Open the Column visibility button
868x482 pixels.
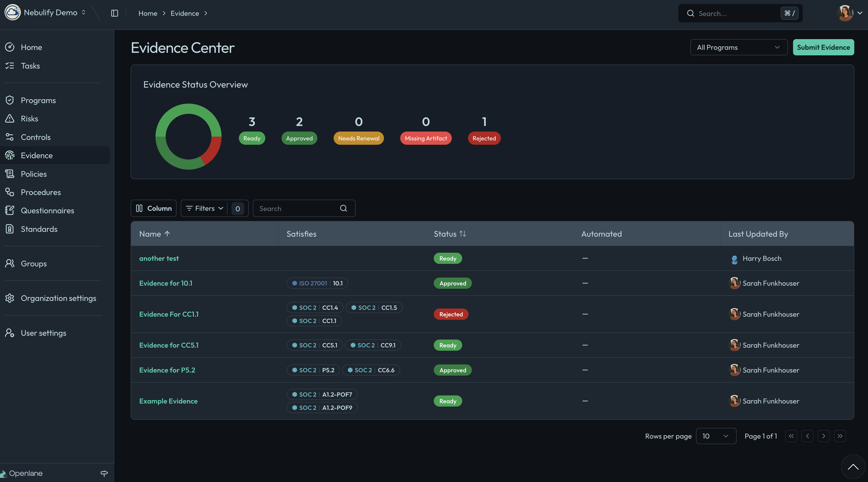point(154,208)
